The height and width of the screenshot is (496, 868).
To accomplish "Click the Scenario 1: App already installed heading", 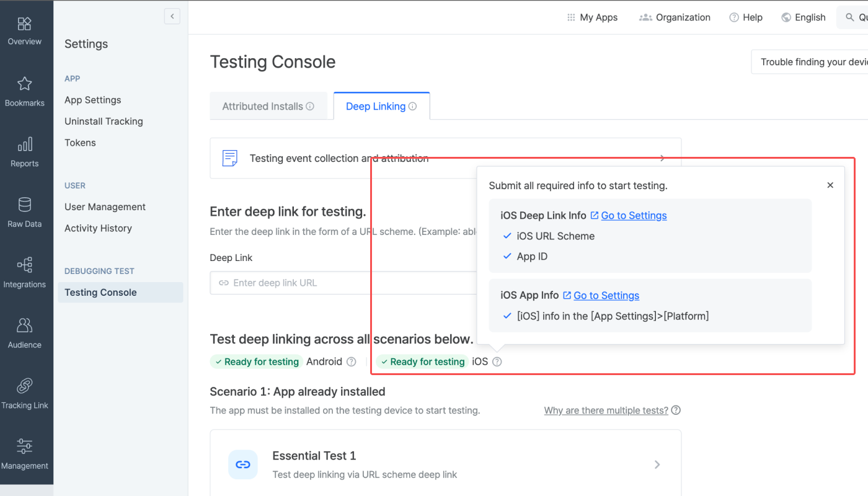I will pos(298,391).
